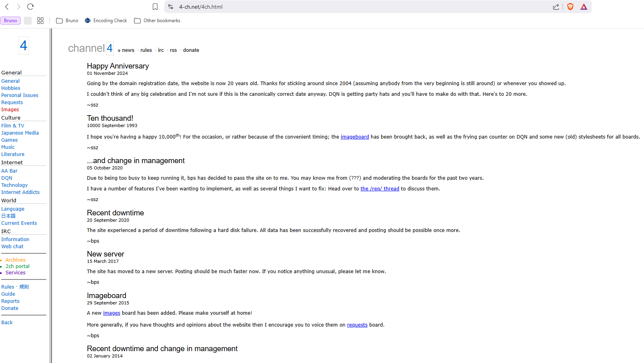Open site settings icon in address bar
This screenshot has width=644, height=363.
pyautogui.click(x=171, y=7)
